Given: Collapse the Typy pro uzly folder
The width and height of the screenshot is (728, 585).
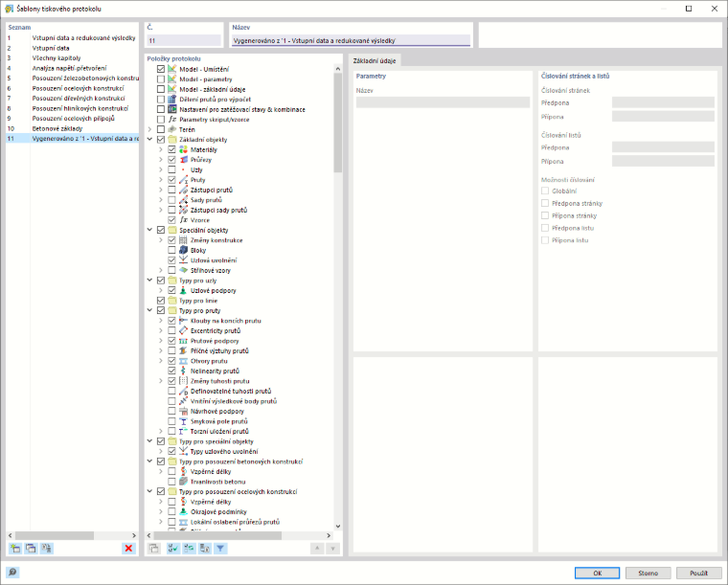Looking at the screenshot, I should [150, 281].
